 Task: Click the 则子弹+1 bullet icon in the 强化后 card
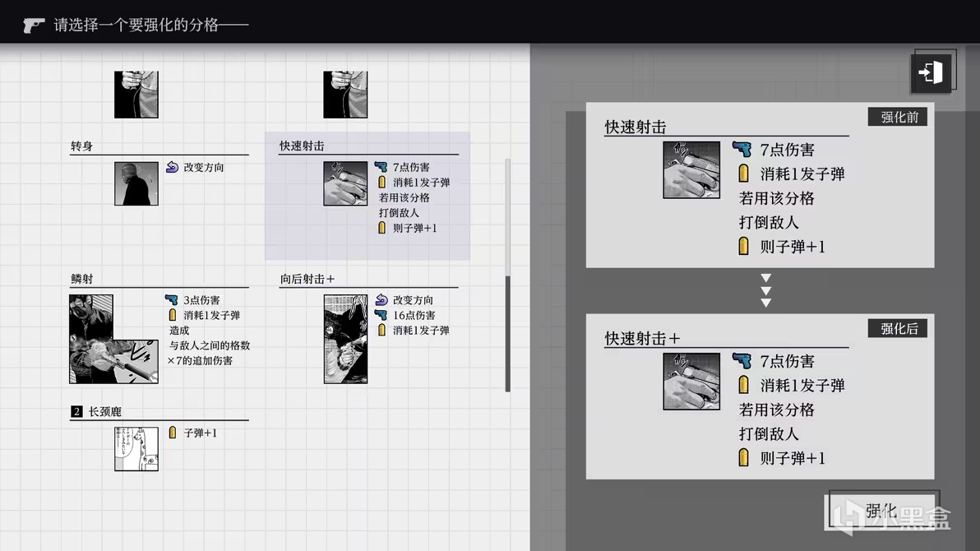(744, 457)
